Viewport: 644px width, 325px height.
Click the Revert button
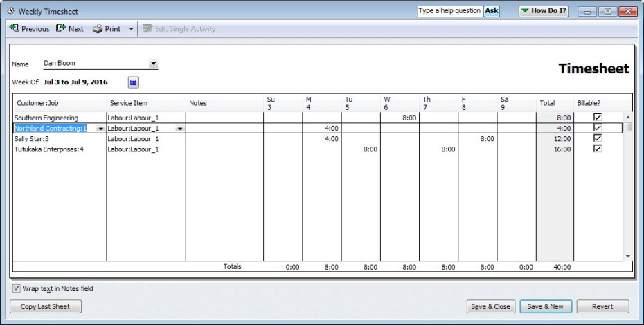(x=602, y=306)
